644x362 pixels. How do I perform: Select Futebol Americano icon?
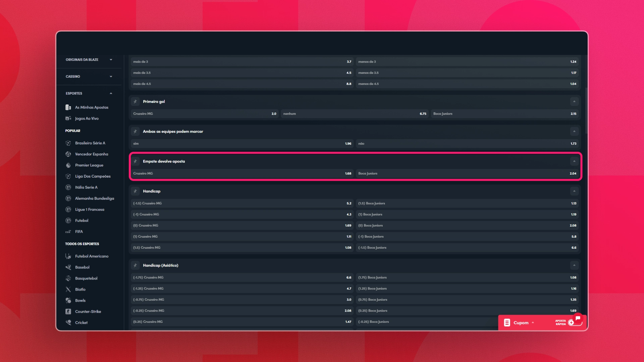pyautogui.click(x=68, y=256)
